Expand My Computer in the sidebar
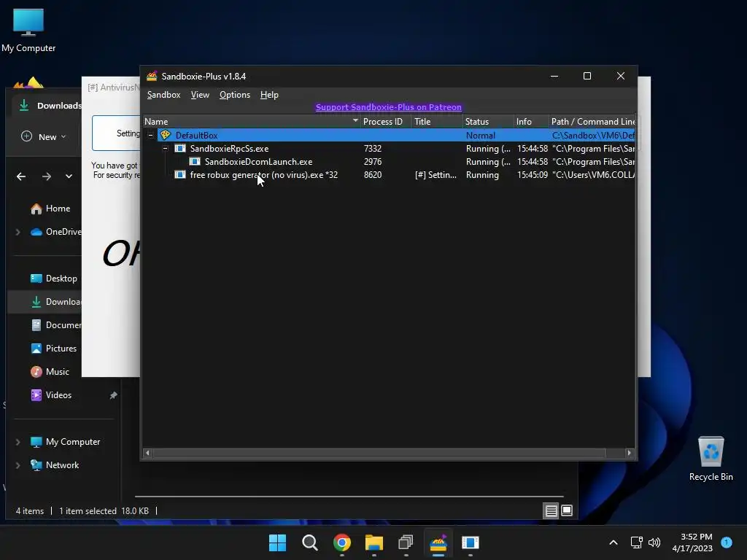 click(18, 442)
